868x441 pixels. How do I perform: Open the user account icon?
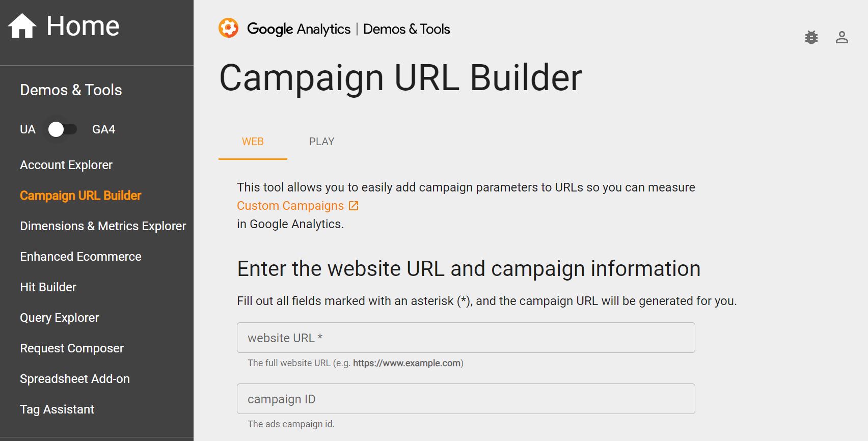point(842,37)
